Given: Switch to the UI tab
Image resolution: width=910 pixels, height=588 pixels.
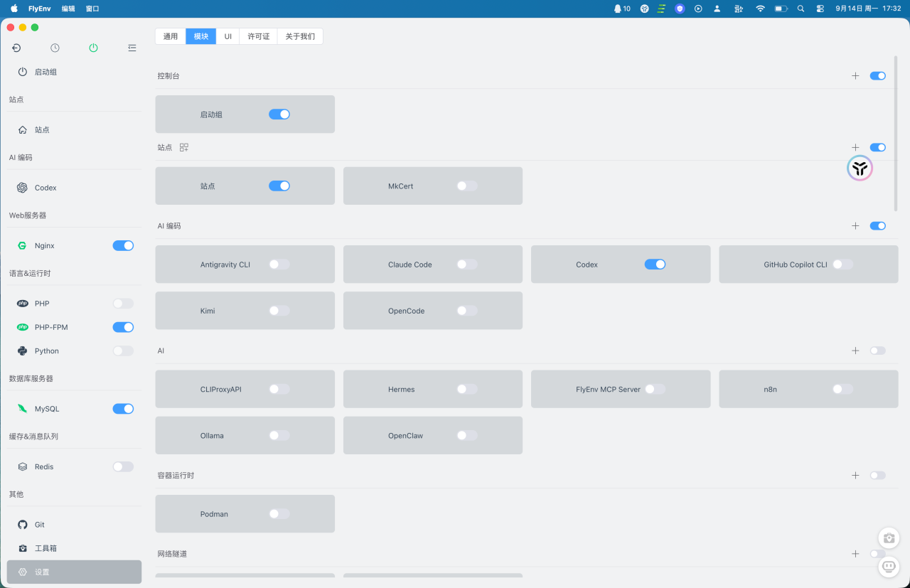Looking at the screenshot, I should tap(228, 36).
